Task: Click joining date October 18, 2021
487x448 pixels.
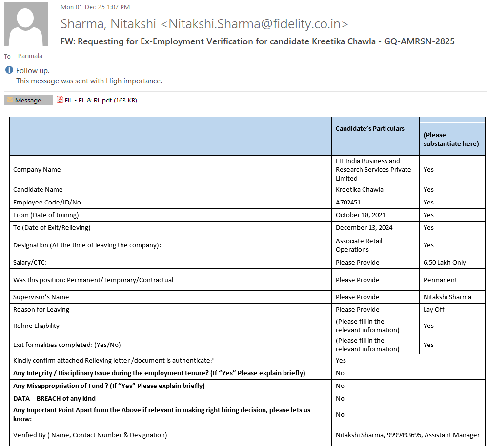Action: pos(361,215)
